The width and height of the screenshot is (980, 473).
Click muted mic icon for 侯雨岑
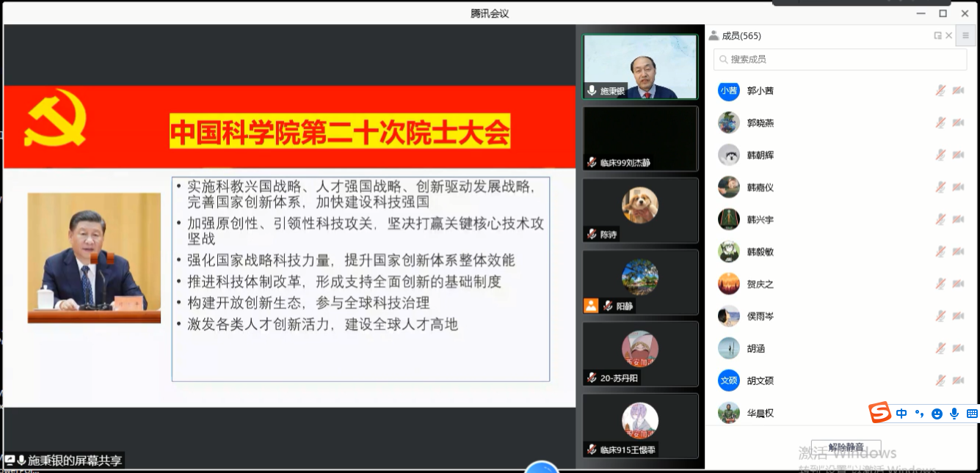pos(940,316)
